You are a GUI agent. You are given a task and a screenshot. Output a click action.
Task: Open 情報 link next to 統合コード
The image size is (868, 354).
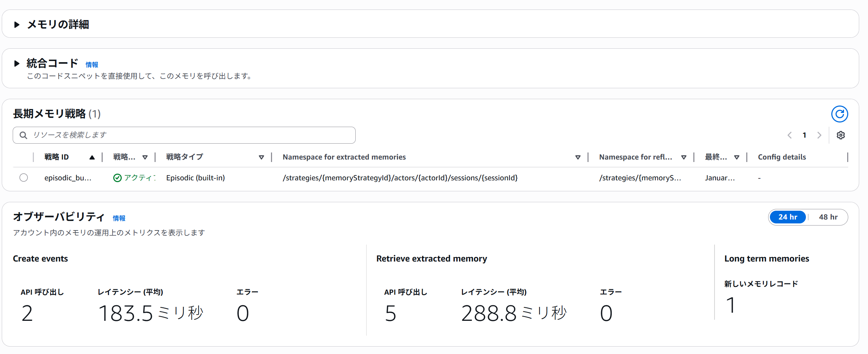92,65
